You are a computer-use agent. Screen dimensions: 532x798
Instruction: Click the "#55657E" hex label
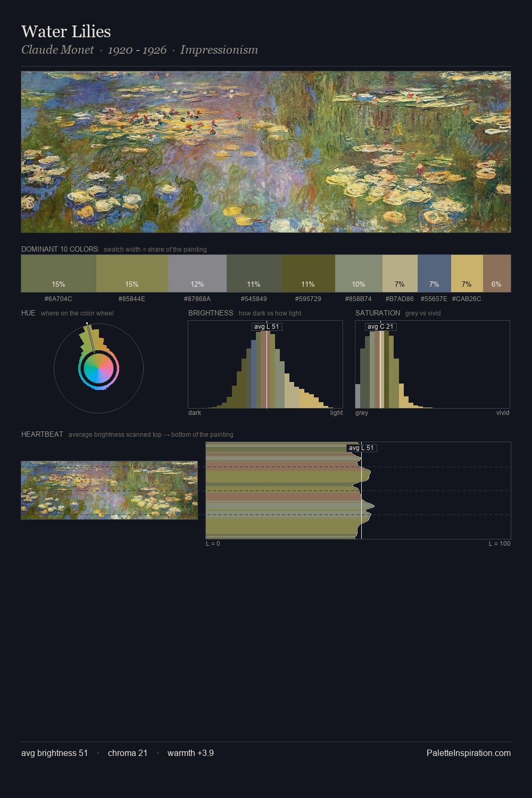click(x=434, y=299)
